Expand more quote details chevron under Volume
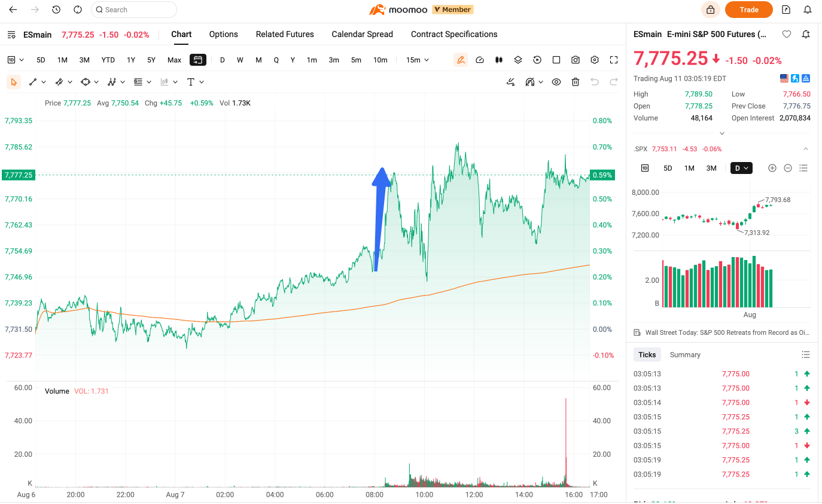 [x=722, y=133]
